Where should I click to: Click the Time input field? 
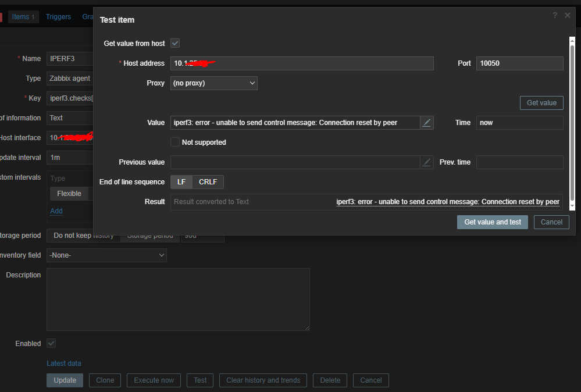coord(520,123)
